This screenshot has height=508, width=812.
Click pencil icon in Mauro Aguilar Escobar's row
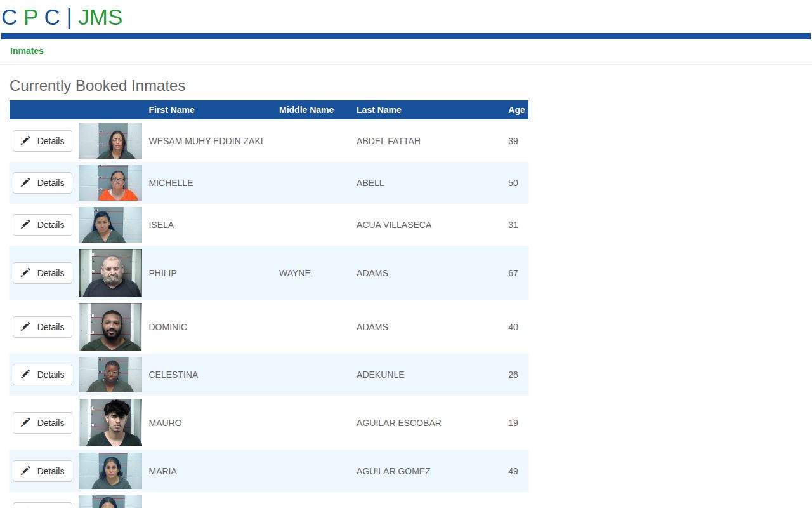[x=25, y=422]
